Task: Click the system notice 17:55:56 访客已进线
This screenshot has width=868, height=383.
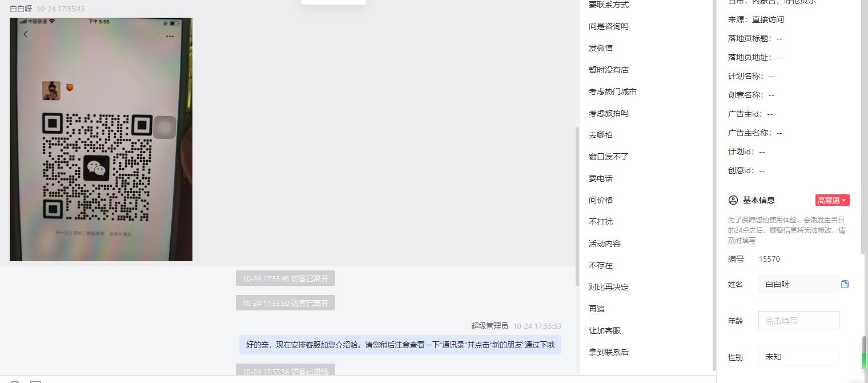Action: 286,371
